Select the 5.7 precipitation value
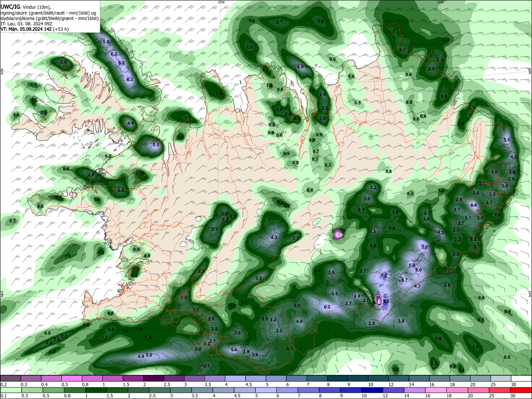 [x=404, y=280]
